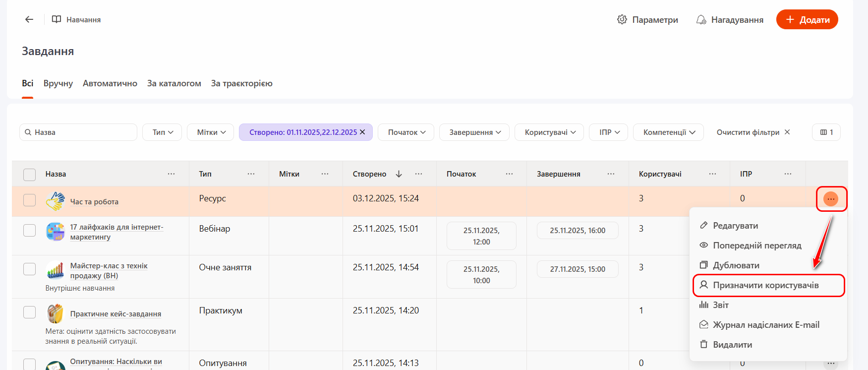Check the Час та робота row checkbox
The image size is (868, 370).
30,200
